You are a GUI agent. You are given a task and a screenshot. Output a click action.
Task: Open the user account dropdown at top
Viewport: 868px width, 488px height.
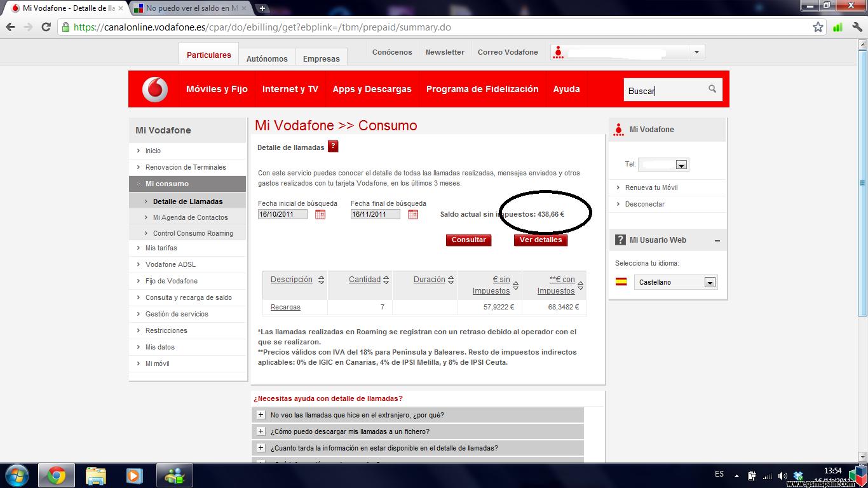coord(696,52)
